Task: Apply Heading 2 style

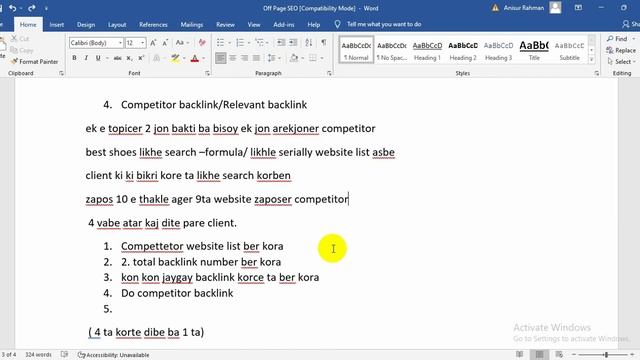Action: pyautogui.click(x=463, y=51)
